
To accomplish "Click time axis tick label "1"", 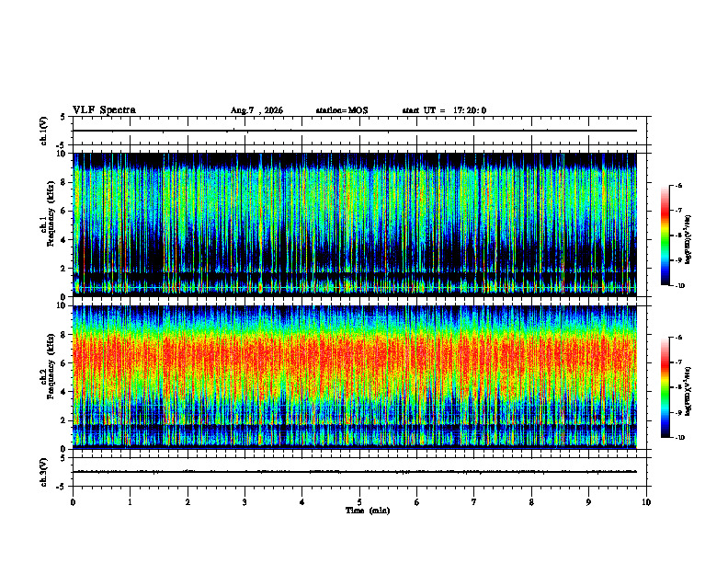I will 130,502.
